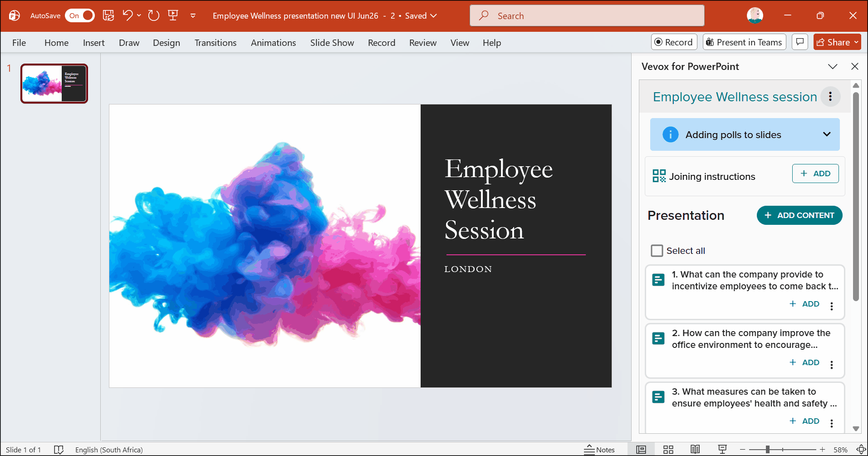The width and height of the screenshot is (868, 456).
Task: Click Present in Teams button
Action: [x=744, y=42]
